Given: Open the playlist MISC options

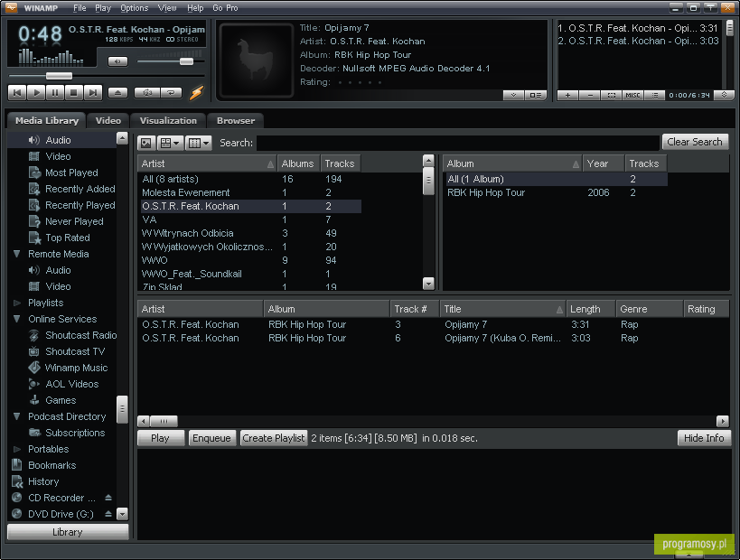Looking at the screenshot, I should pos(632,96).
